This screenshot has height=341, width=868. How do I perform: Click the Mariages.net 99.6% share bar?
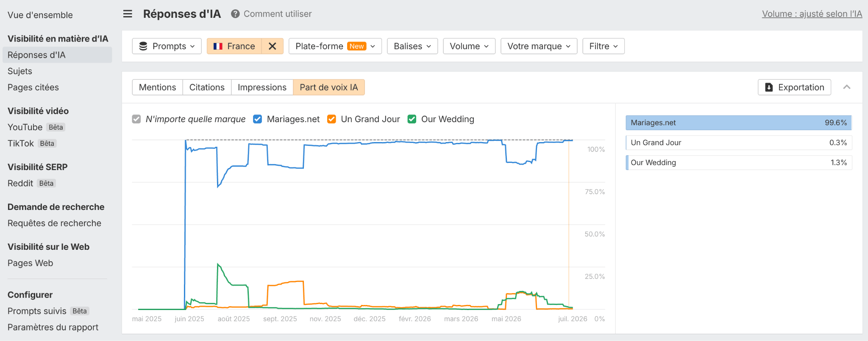click(x=739, y=123)
